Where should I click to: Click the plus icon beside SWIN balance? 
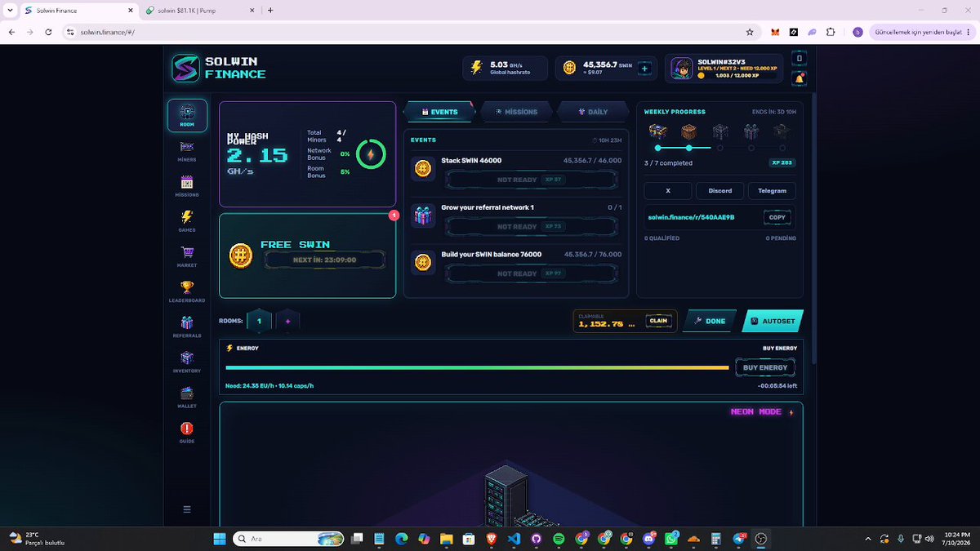[644, 69]
